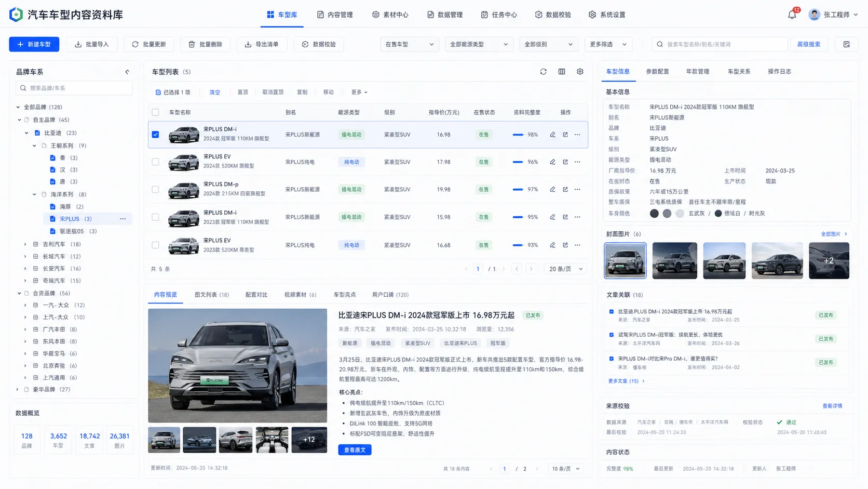Expand the 吉利汽车 tree node
The height and width of the screenshot is (489, 868).
point(25,244)
